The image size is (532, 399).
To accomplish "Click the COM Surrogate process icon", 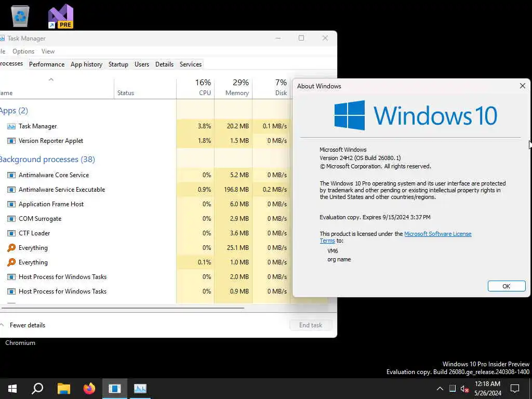I will tap(11, 219).
